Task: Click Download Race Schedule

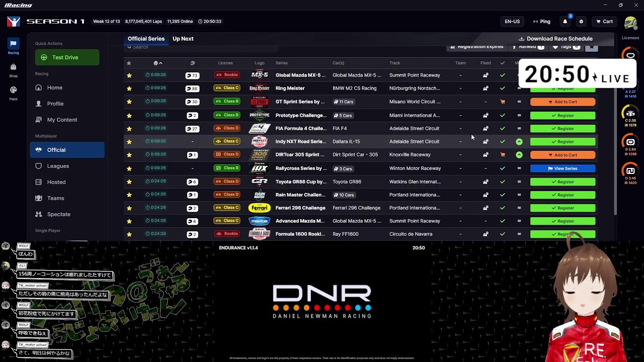Action: point(555,39)
